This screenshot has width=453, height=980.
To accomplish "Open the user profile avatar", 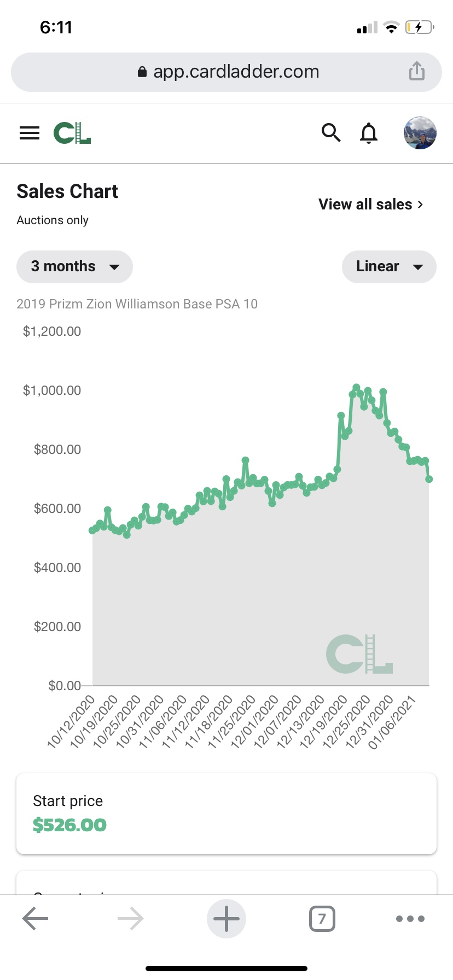I will 420,133.
